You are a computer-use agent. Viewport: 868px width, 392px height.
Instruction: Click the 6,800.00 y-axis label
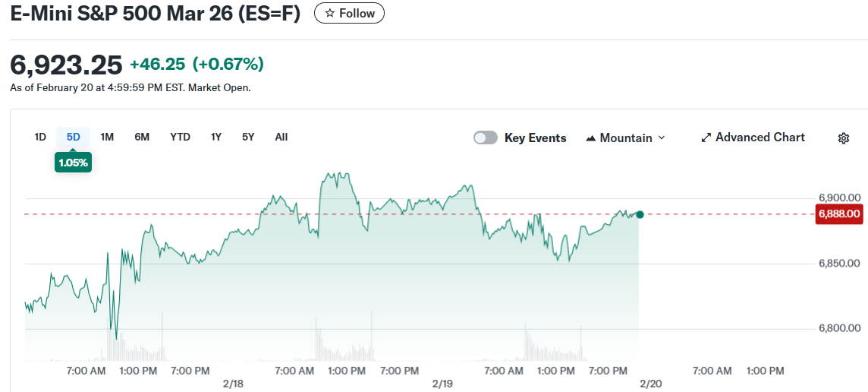pos(839,328)
